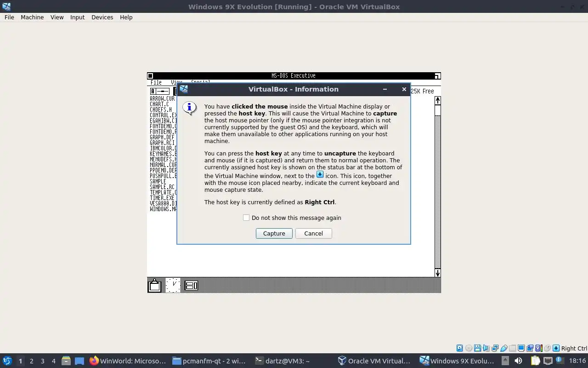Screen dimensions: 588x368
Task: Click the blue info speech-bubble icon in the dialog
Action: (x=190, y=108)
